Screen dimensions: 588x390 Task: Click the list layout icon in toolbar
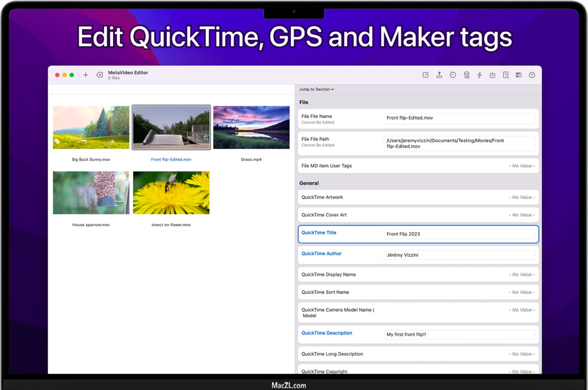click(518, 75)
